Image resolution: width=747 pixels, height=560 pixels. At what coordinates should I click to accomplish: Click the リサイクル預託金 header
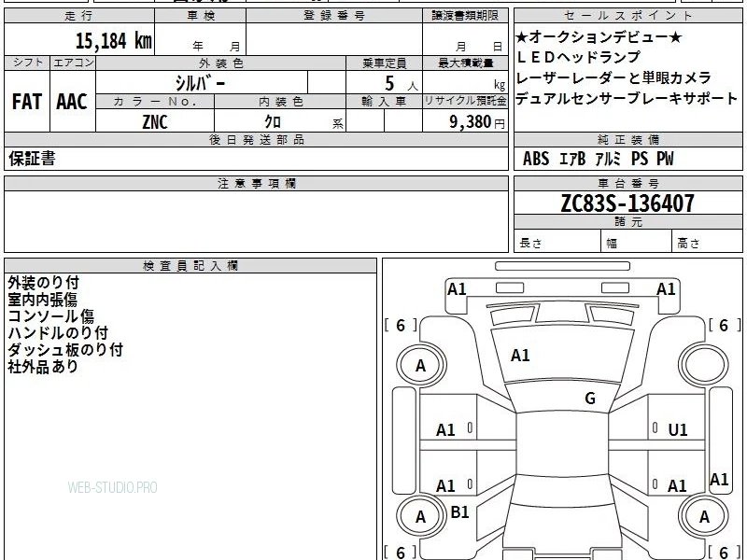click(x=465, y=102)
